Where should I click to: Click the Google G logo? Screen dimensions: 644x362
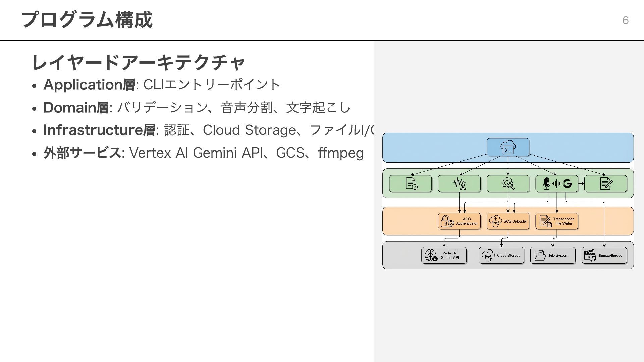[567, 183]
